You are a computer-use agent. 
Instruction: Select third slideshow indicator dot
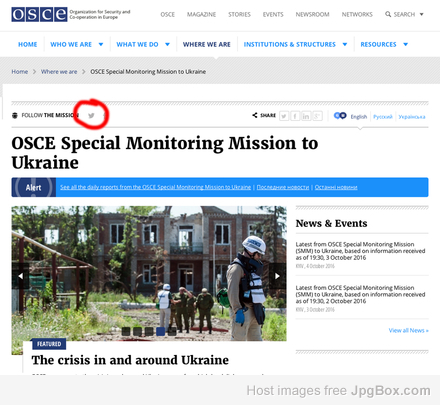[149, 331]
